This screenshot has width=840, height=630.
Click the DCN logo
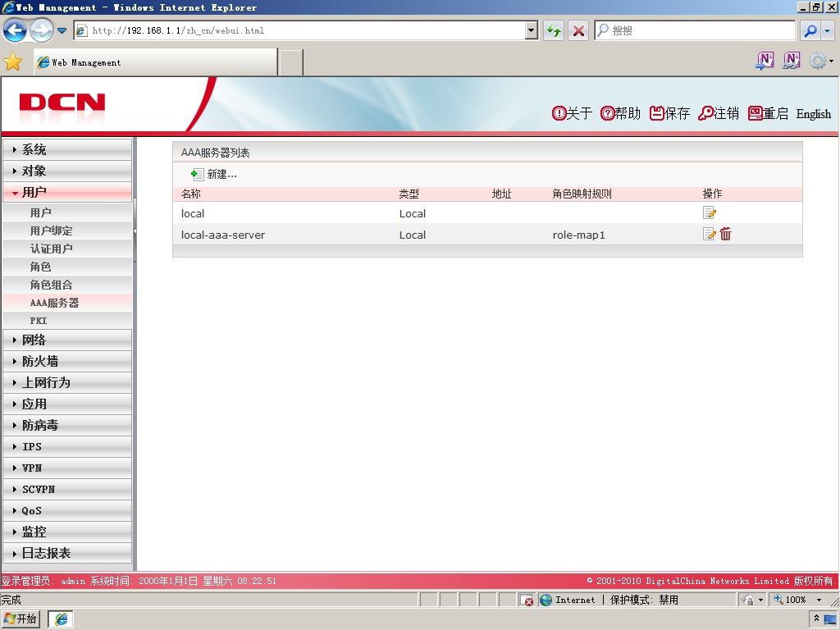point(62,103)
